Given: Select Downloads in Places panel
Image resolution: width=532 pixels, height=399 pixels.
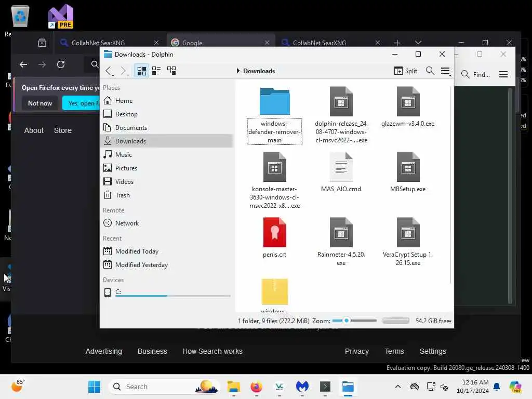Looking at the screenshot, I should click(166, 141).
